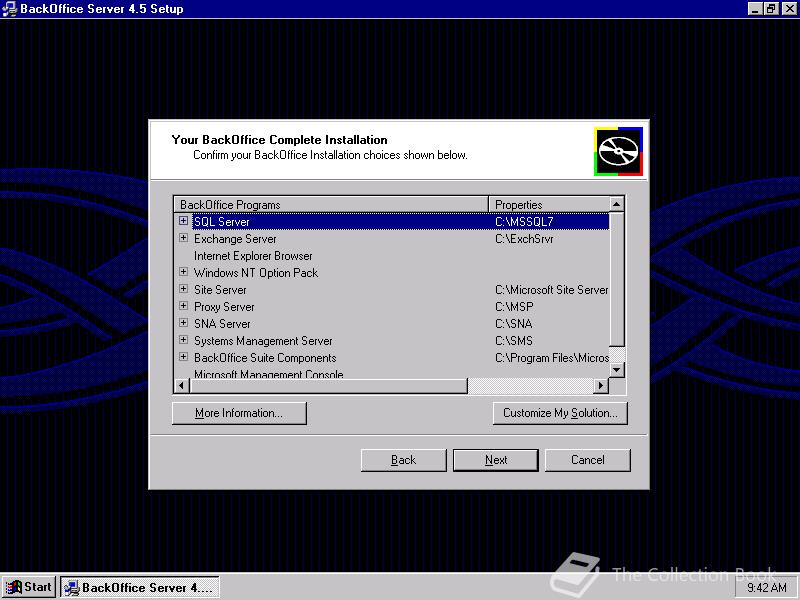This screenshot has width=800, height=600.
Task: Click the horizontal scrollbar left arrow
Action: [182, 386]
